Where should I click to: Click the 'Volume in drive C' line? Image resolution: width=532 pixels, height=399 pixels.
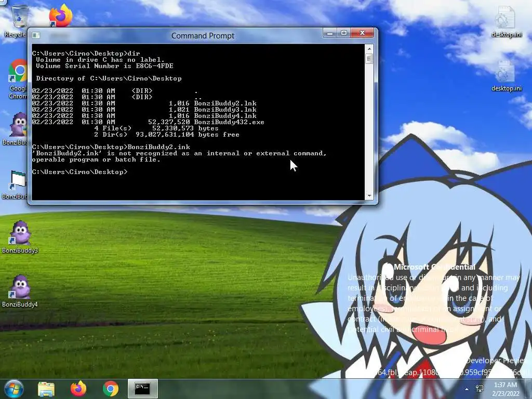100,60
